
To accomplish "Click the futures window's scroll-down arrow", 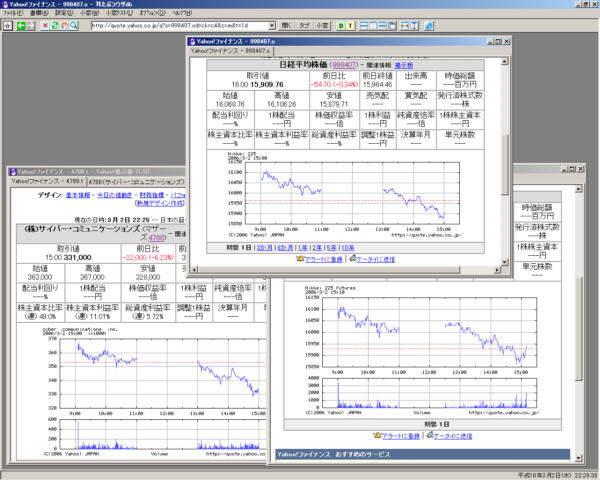I will coord(578,458).
